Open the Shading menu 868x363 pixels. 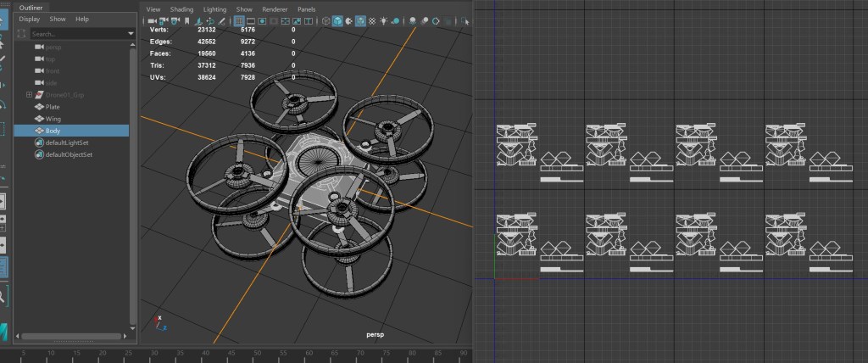point(181,9)
